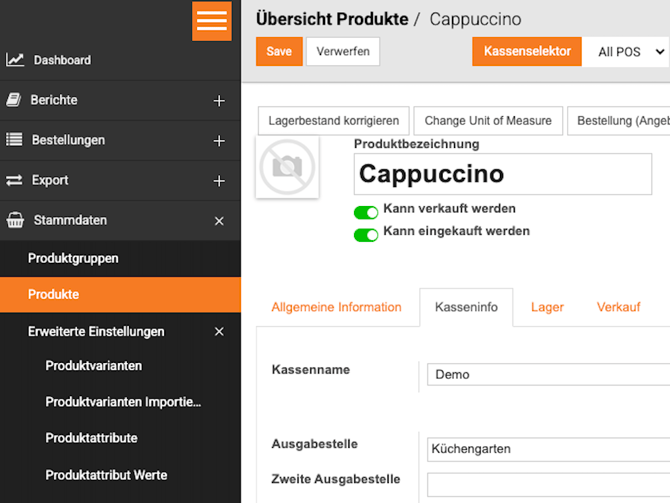Click Lagerbestand korrigieren button
670x503 pixels.
(x=334, y=121)
